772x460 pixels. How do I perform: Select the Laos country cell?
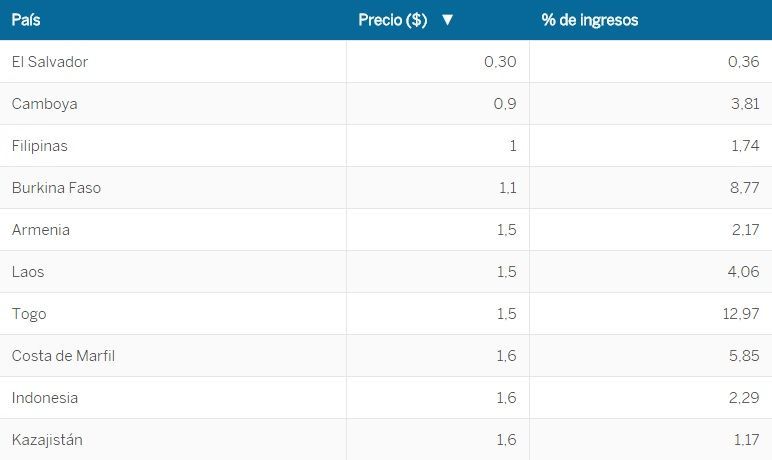coord(28,272)
